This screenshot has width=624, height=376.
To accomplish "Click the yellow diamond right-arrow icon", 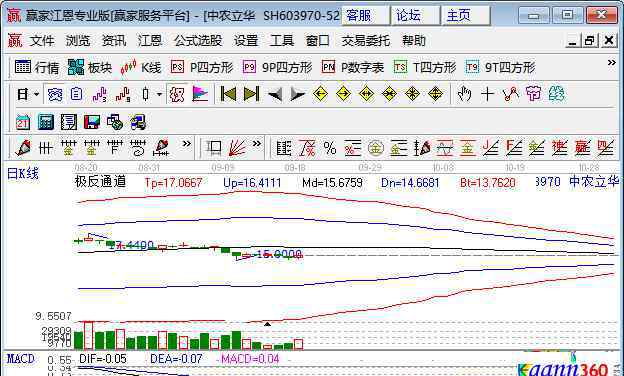I will (343, 94).
